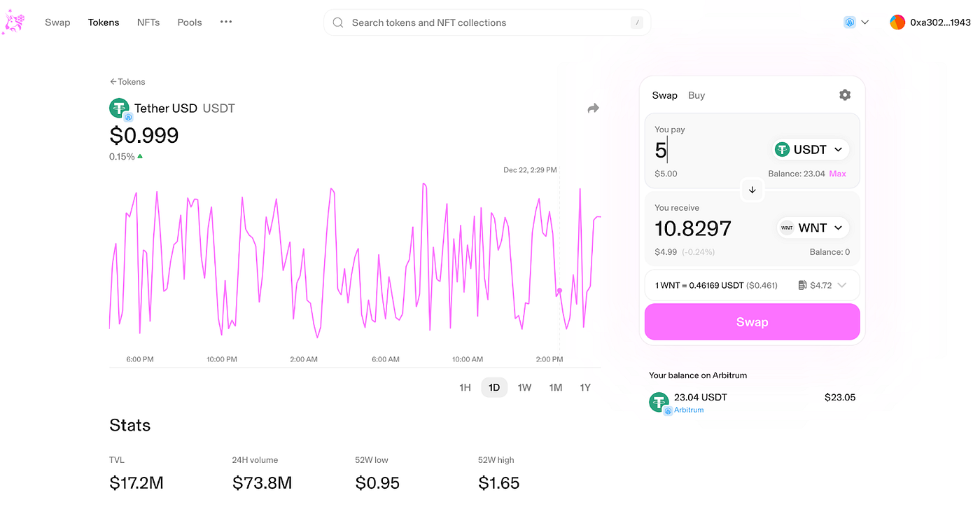Open NFTs in top navigation
The image size is (980, 507).
(x=148, y=22)
